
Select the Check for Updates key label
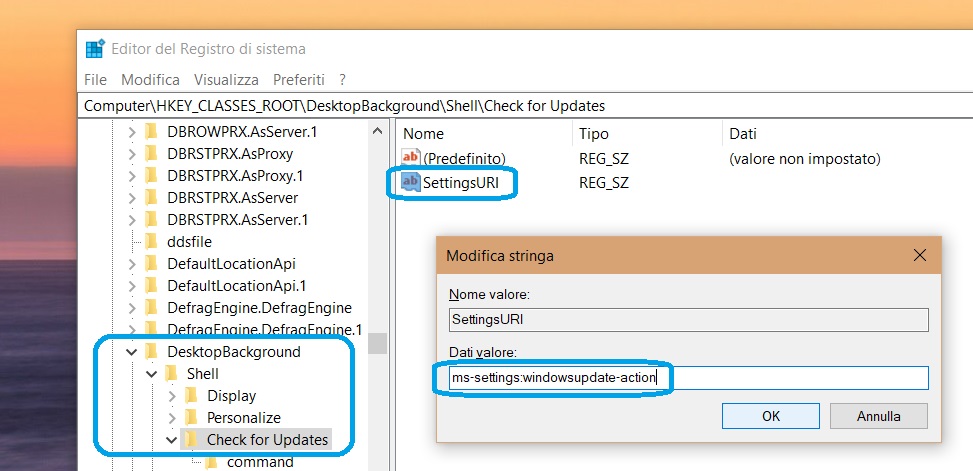pyautogui.click(x=267, y=440)
